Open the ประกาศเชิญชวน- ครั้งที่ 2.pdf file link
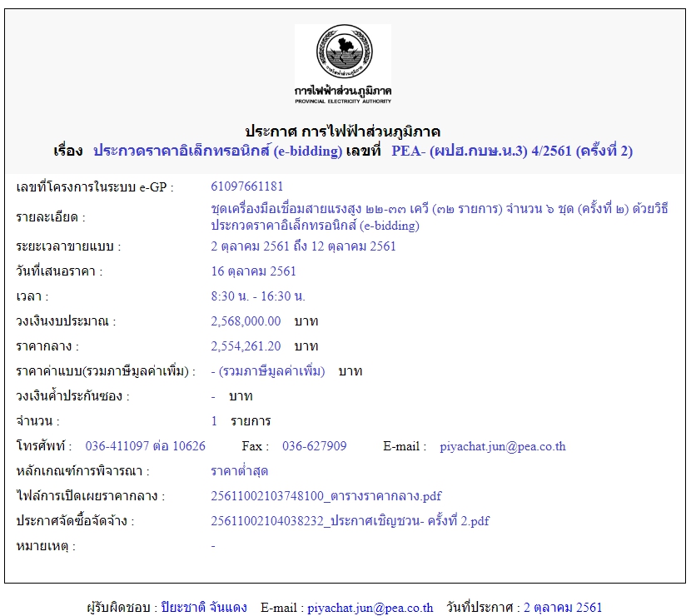Image resolution: width=691 pixels, height=616 pixels. point(350,521)
